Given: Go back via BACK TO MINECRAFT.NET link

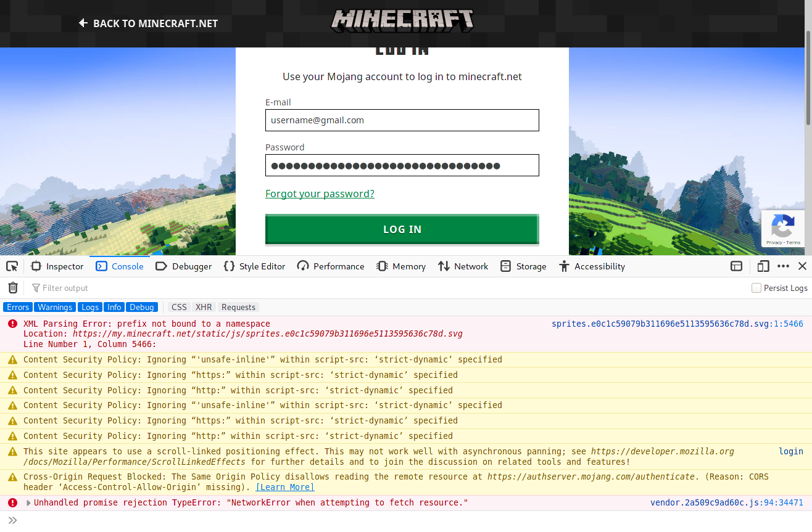Looking at the screenshot, I should pos(149,23).
